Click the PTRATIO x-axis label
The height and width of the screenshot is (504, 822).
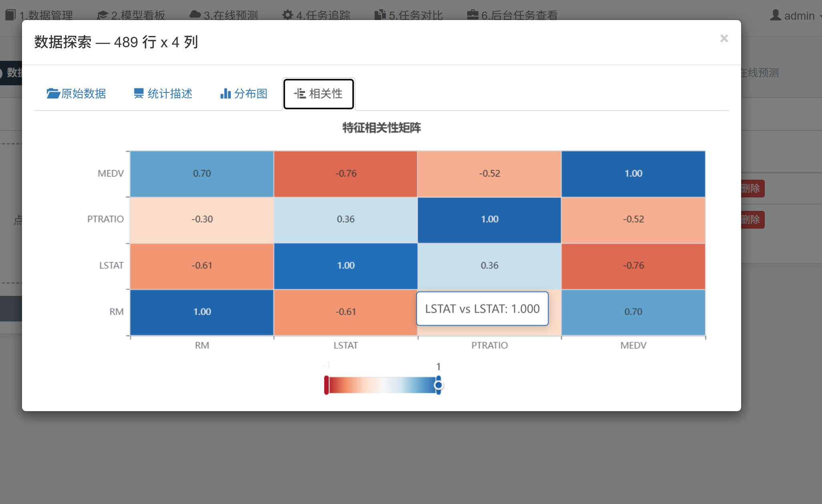pos(489,345)
